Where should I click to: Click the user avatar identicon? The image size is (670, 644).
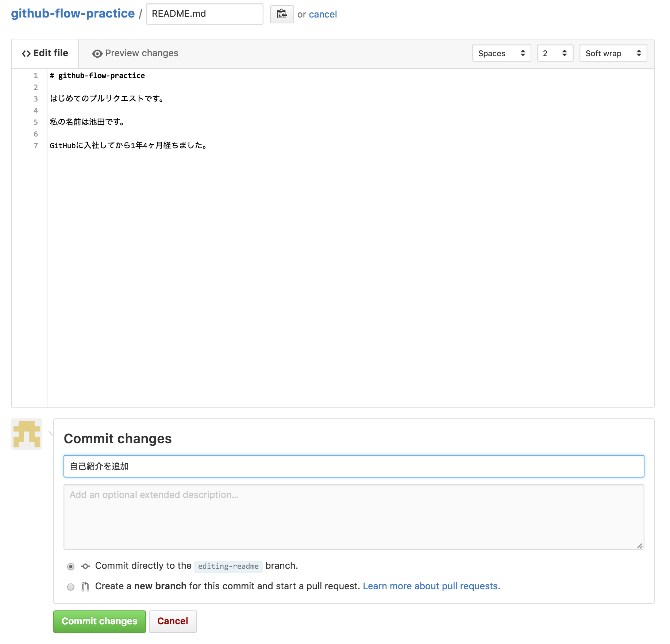tap(27, 434)
